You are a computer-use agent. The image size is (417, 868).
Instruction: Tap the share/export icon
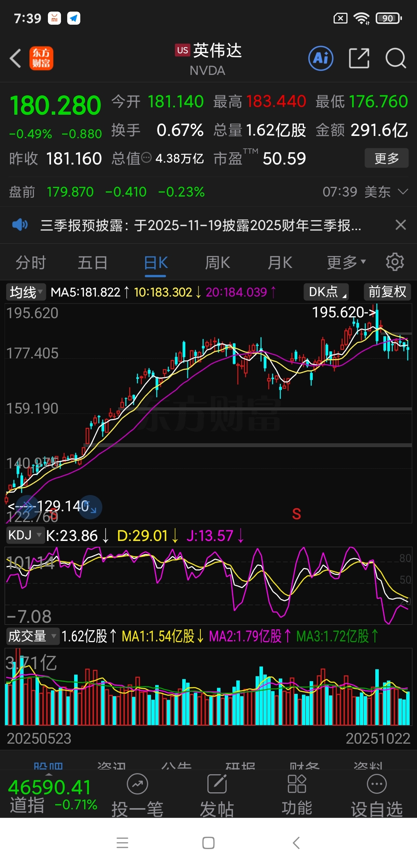click(359, 58)
